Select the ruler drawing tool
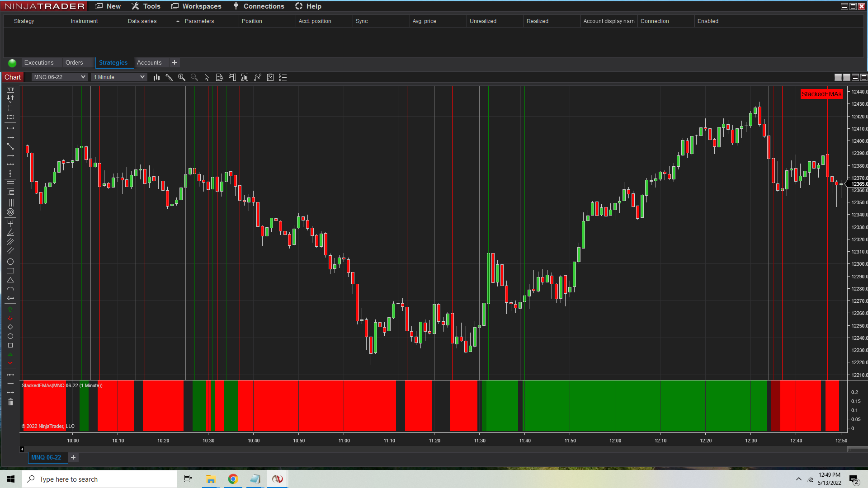Screen dimensions: 868x488 point(10,90)
